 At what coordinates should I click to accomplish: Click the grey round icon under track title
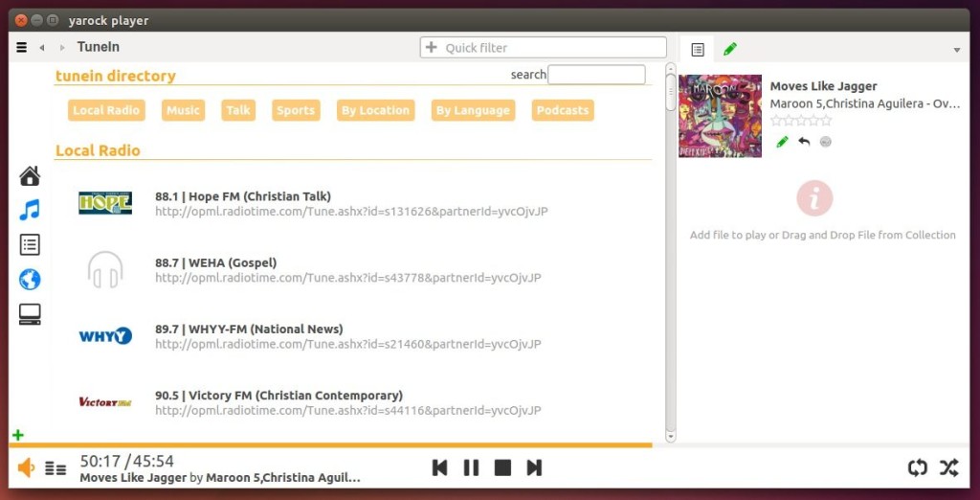pyautogui.click(x=825, y=142)
